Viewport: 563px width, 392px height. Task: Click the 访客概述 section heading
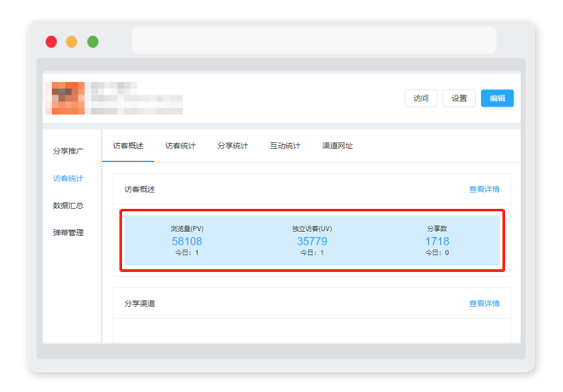[140, 189]
